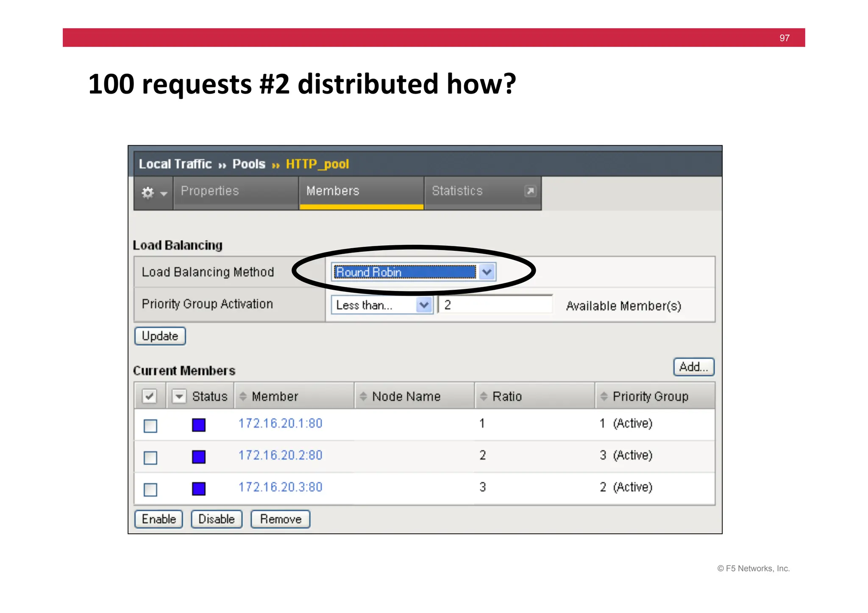Open member link 172.16.20.3:80
Viewport: 868px width, 613px height.
[x=280, y=487]
